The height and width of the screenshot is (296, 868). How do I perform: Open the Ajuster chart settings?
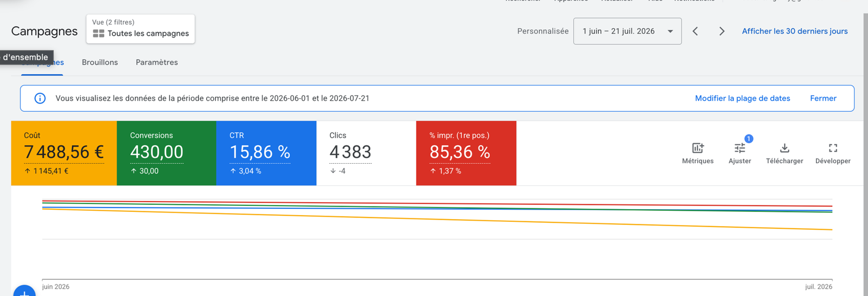tap(739, 153)
